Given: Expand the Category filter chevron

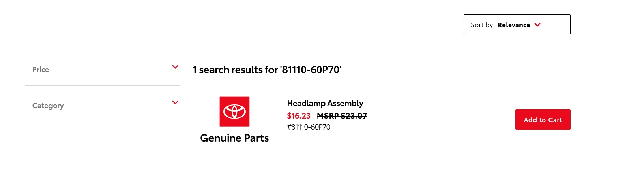Looking at the screenshot, I should coord(175,102).
